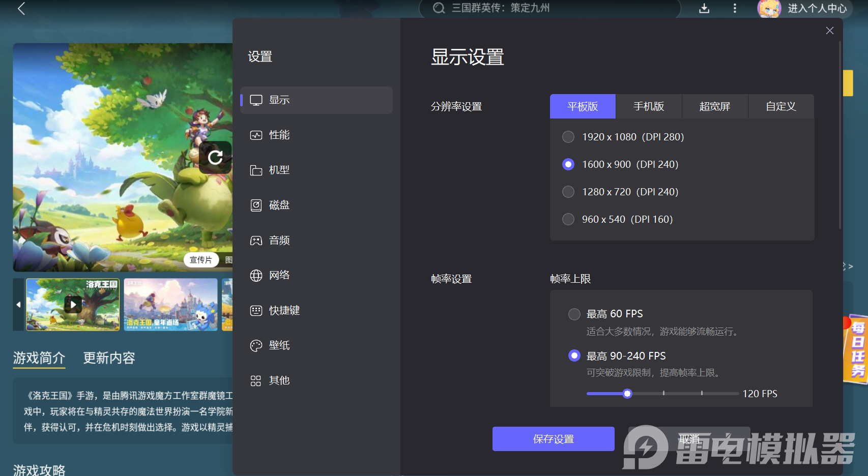Open the 磁盘 (disk) settings panel
This screenshot has height=476, width=868.
pyautogui.click(x=279, y=205)
